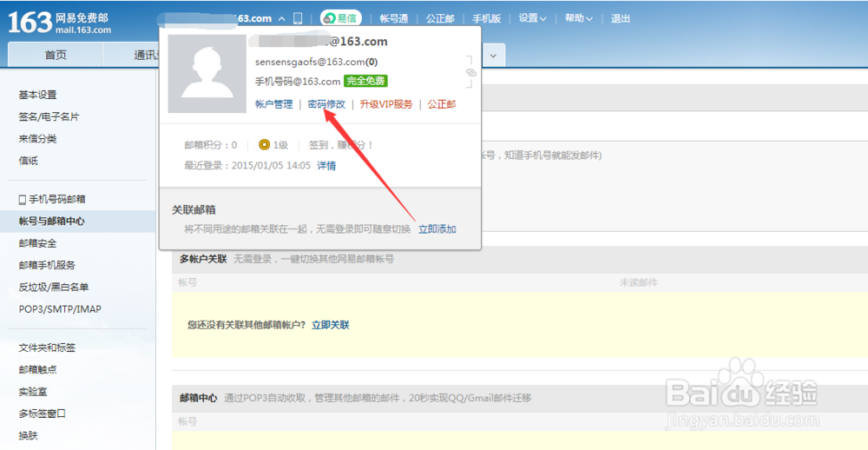This screenshot has height=450, width=868.
Task: Open 文件夹和标签 settings
Action: pos(47,347)
